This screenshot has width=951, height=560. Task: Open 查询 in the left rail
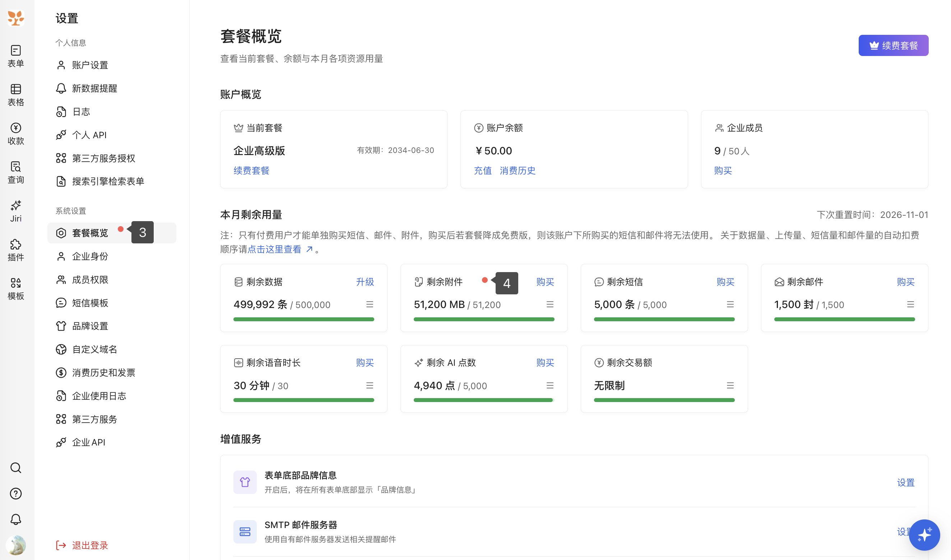pyautogui.click(x=16, y=172)
